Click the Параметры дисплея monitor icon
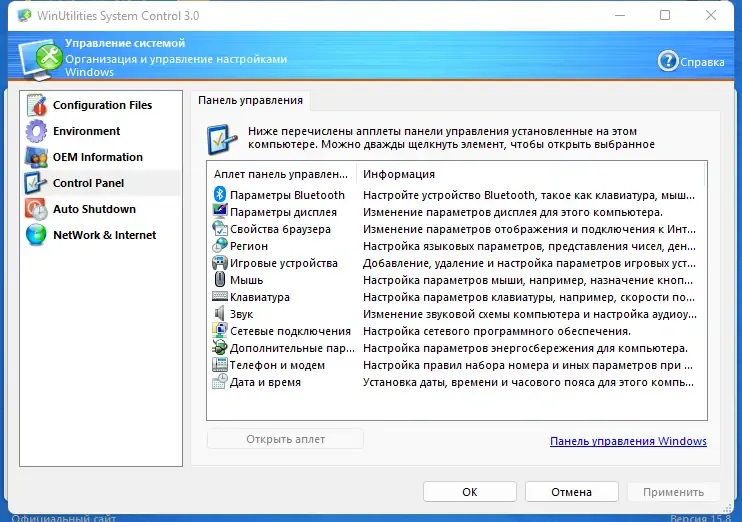This screenshot has width=742, height=522. click(220, 212)
